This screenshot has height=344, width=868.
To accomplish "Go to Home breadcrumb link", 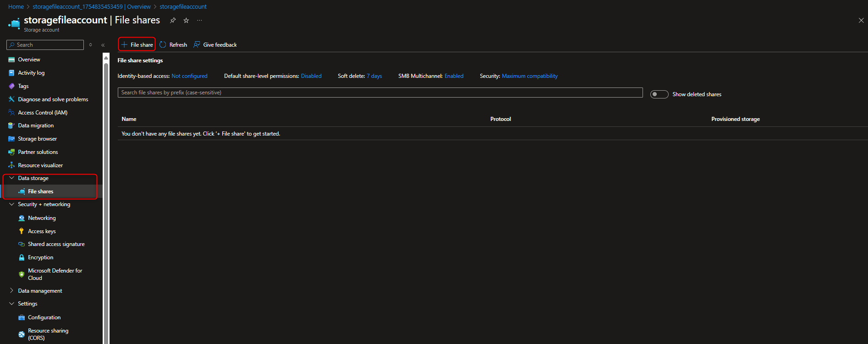I will [16, 7].
